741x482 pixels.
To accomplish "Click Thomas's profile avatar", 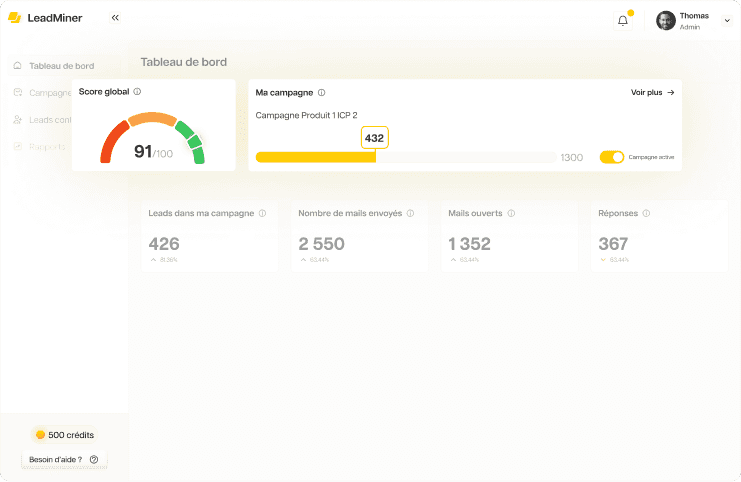I will [666, 21].
